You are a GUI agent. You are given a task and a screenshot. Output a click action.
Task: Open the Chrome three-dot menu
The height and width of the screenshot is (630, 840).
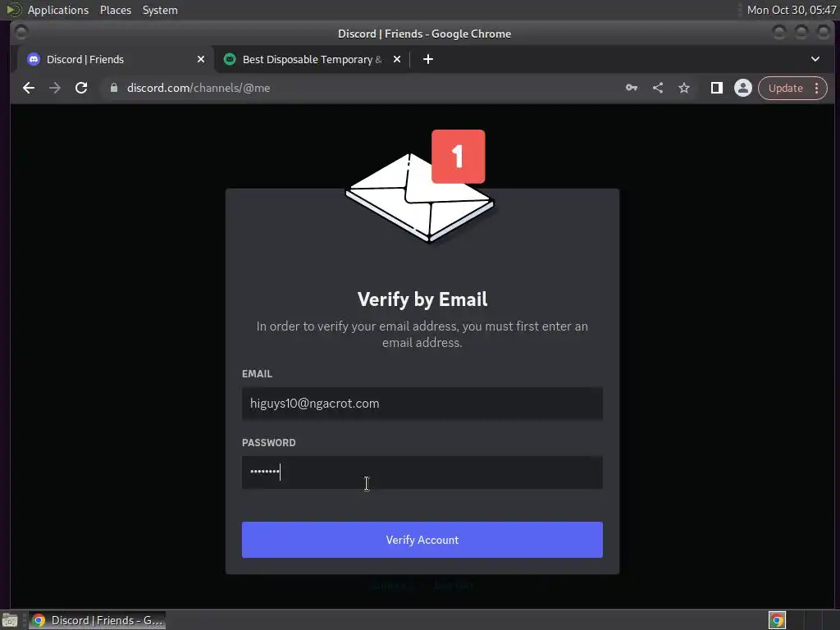(817, 88)
